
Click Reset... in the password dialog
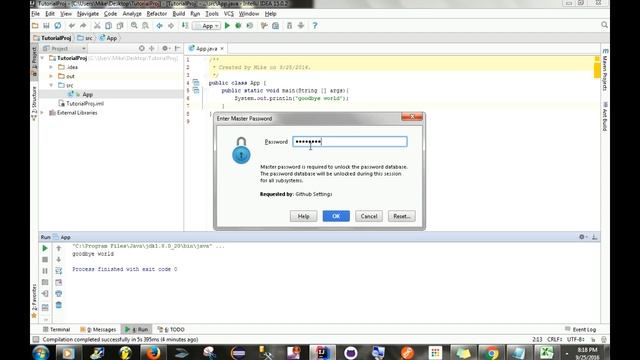[x=402, y=216]
